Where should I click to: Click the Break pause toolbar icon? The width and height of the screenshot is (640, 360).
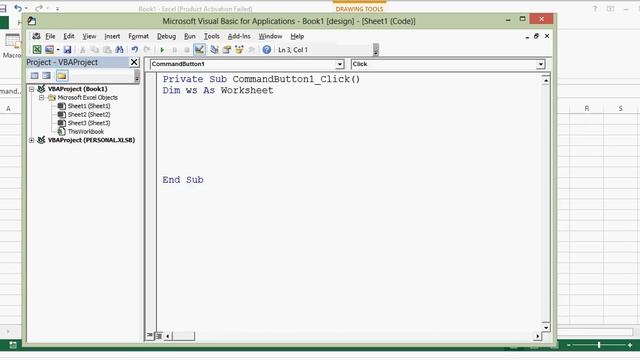pos(174,50)
